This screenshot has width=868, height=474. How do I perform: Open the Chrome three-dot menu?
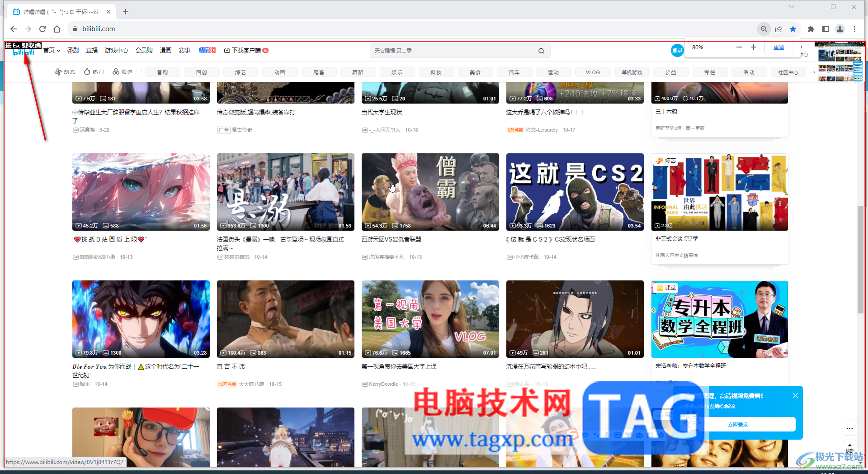coord(854,29)
